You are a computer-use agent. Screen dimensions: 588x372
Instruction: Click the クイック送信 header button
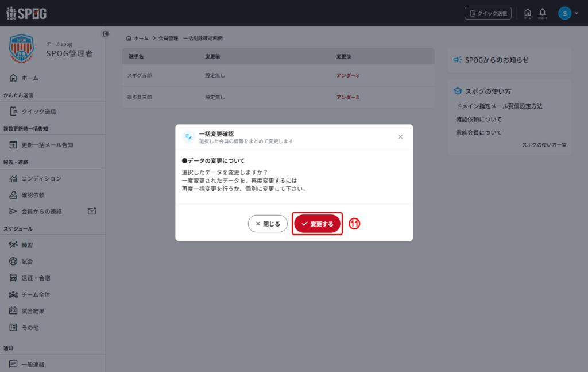[488, 13]
